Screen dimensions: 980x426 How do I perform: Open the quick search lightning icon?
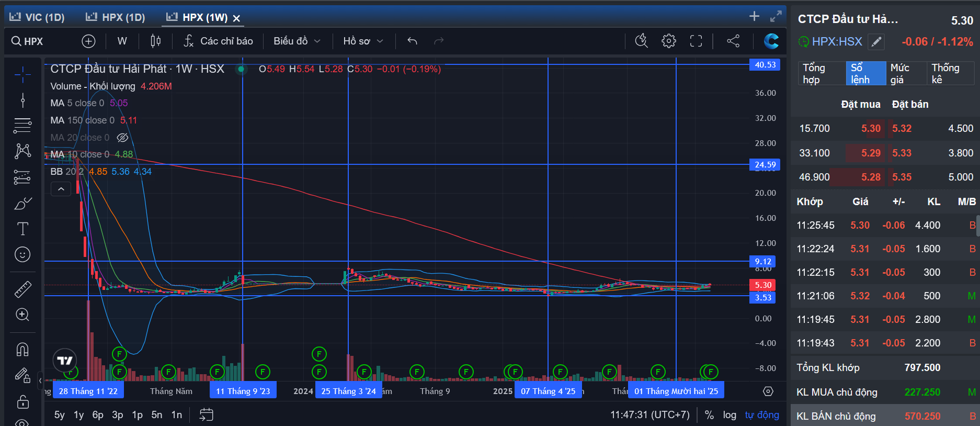642,41
